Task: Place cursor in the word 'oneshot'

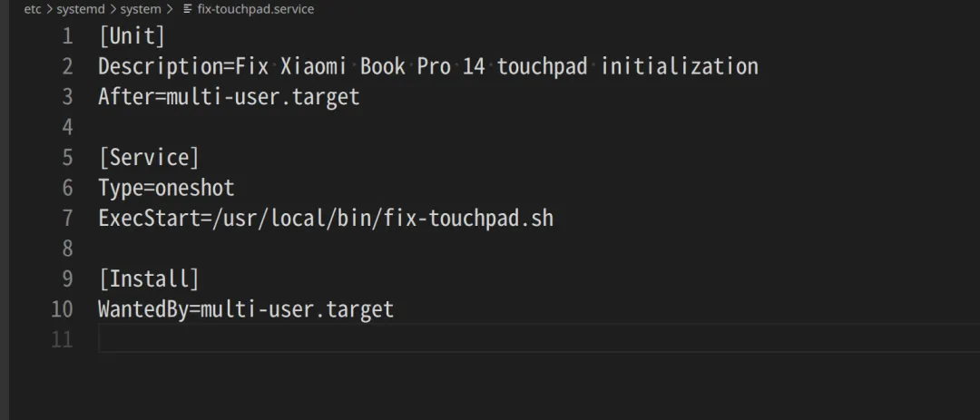Action: click(194, 188)
